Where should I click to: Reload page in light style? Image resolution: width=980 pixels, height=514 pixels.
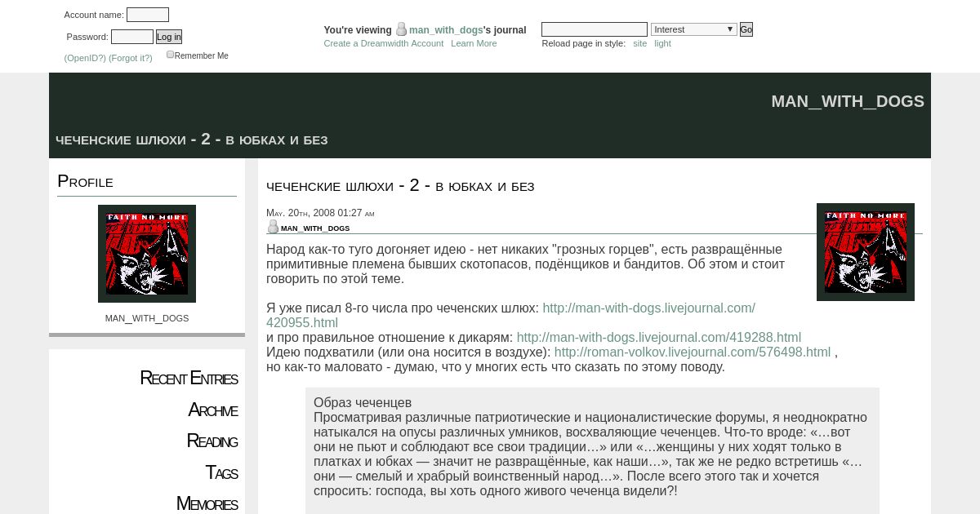(662, 43)
